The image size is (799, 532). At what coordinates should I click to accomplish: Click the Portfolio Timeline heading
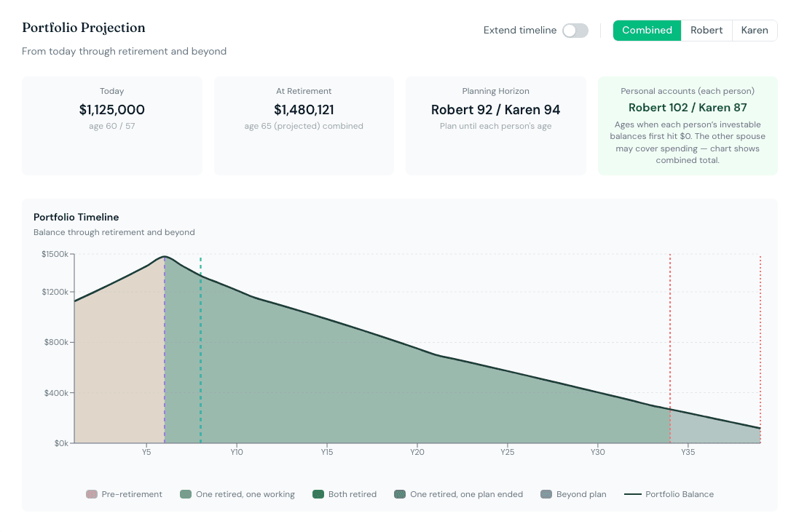[x=76, y=217]
